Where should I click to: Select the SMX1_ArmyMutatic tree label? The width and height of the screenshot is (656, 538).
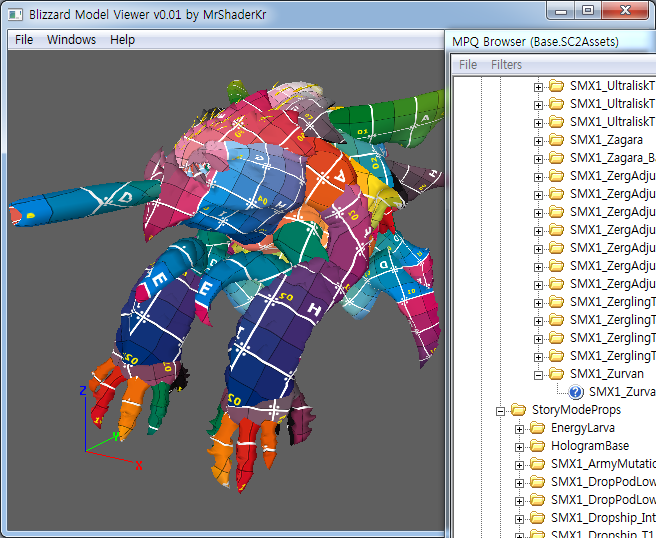pyautogui.click(x=603, y=464)
